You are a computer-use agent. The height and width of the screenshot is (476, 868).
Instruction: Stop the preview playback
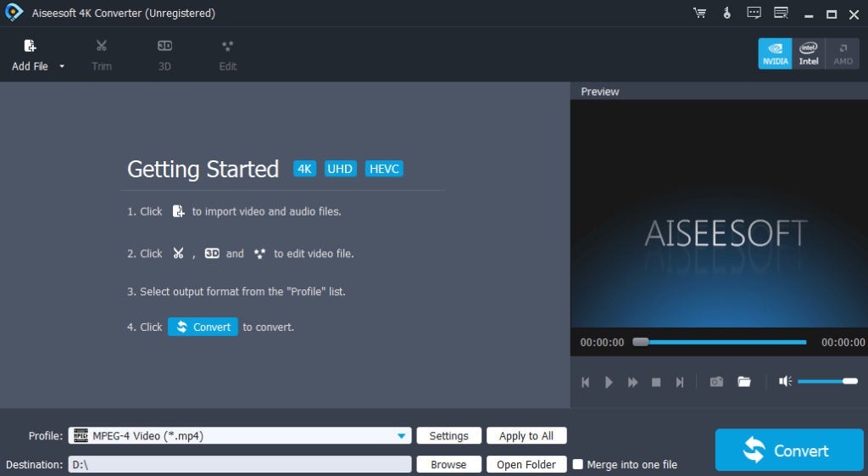point(656,383)
